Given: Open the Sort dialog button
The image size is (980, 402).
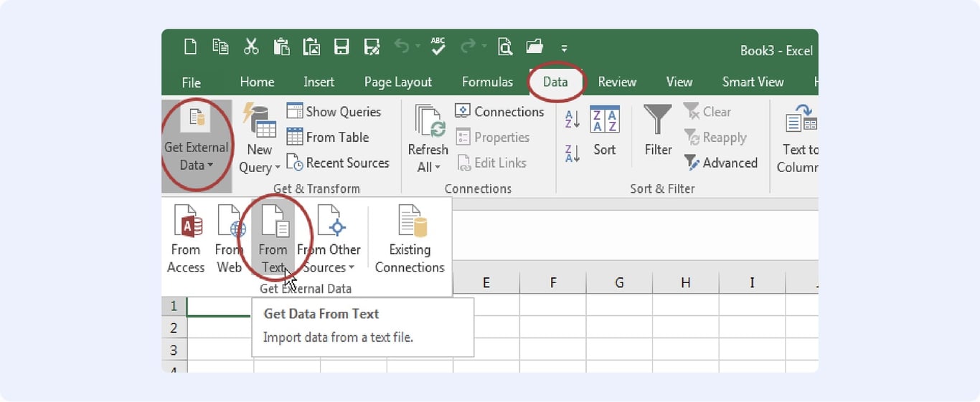Looking at the screenshot, I should pos(605,131).
